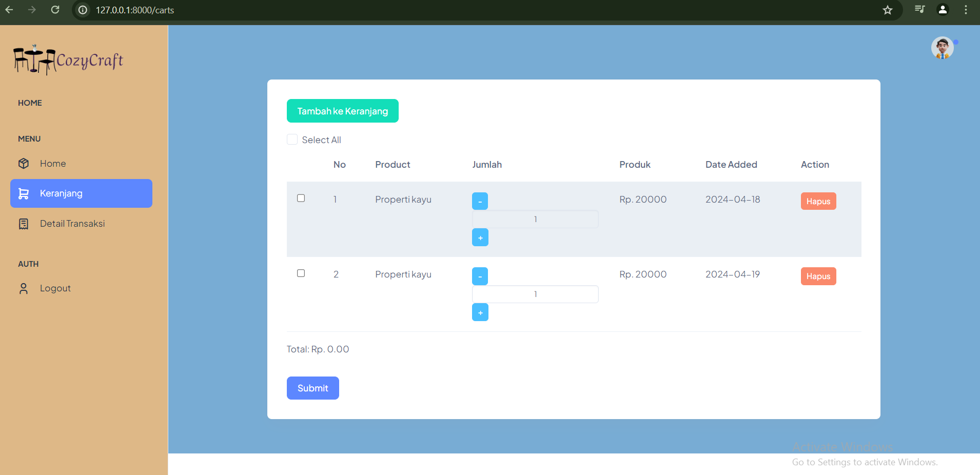Click the CozyCraft logo
Image resolution: width=980 pixels, height=475 pixels.
point(68,60)
